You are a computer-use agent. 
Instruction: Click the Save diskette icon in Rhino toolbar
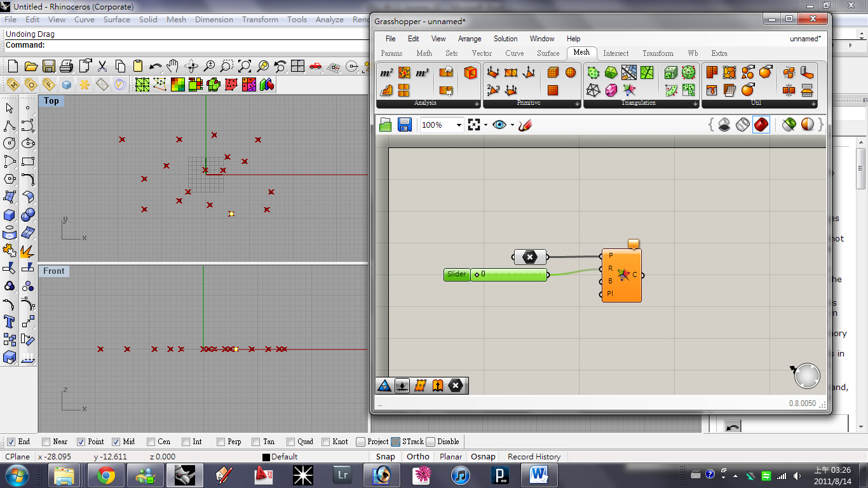coord(49,66)
